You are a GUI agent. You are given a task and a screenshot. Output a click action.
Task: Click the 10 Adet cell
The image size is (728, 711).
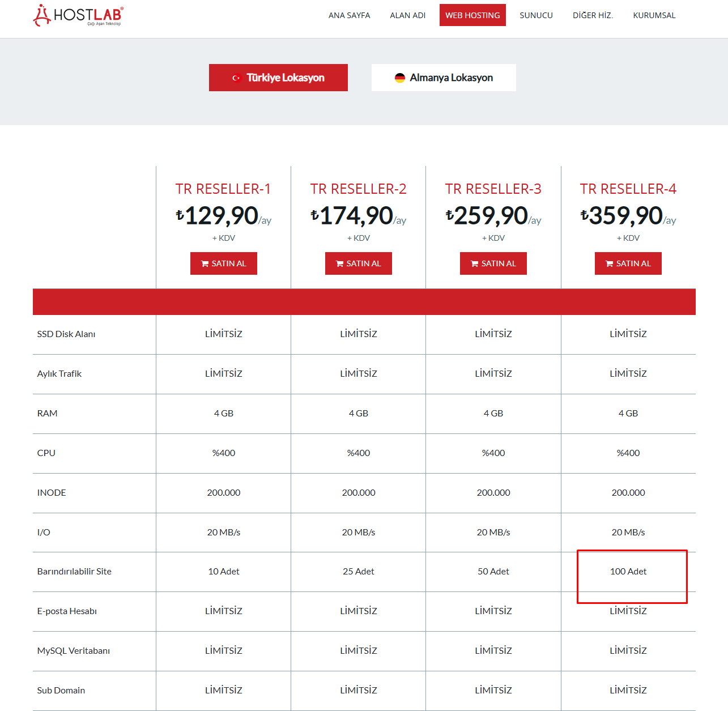coord(224,572)
